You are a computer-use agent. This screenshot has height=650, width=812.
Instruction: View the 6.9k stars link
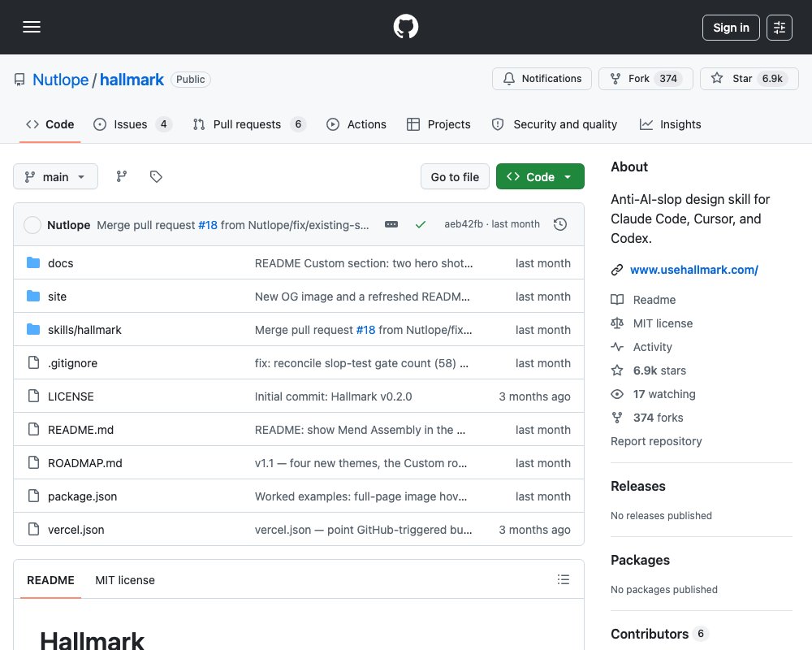pyautogui.click(x=648, y=370)
